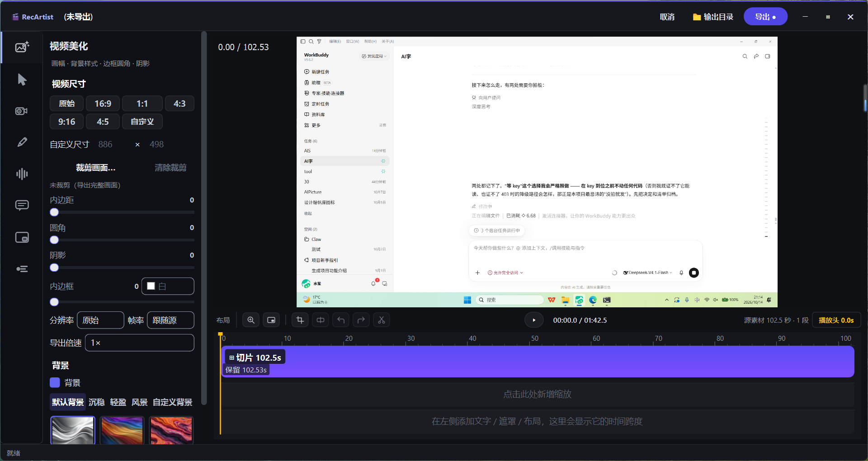Redo the last edit
The height and width of the screenshot is (461, 868).
tap(361, 320)
